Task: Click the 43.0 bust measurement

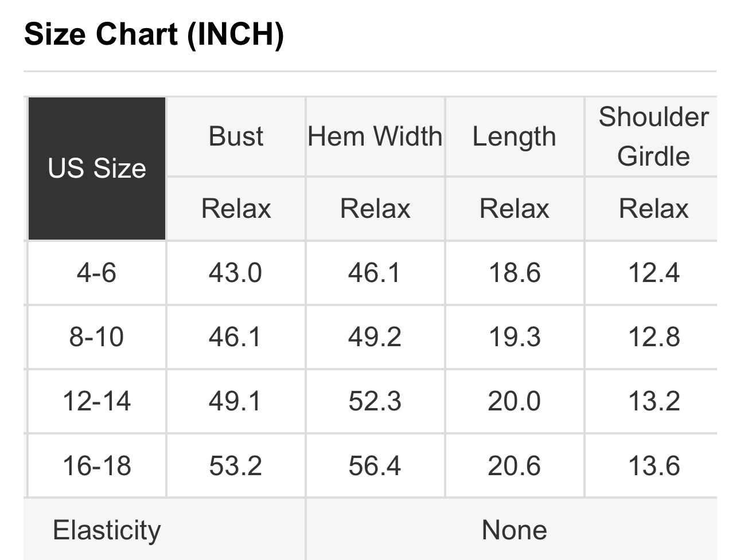Action: 235,272
